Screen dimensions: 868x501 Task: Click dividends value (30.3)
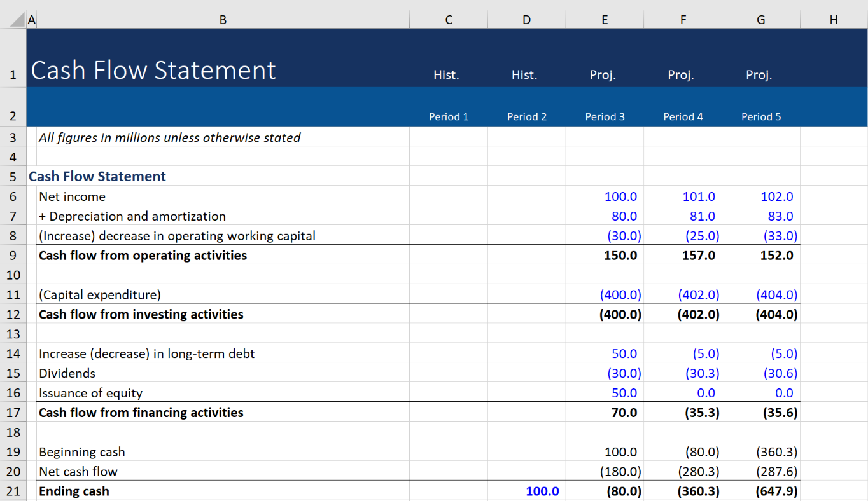coord(703,373)
